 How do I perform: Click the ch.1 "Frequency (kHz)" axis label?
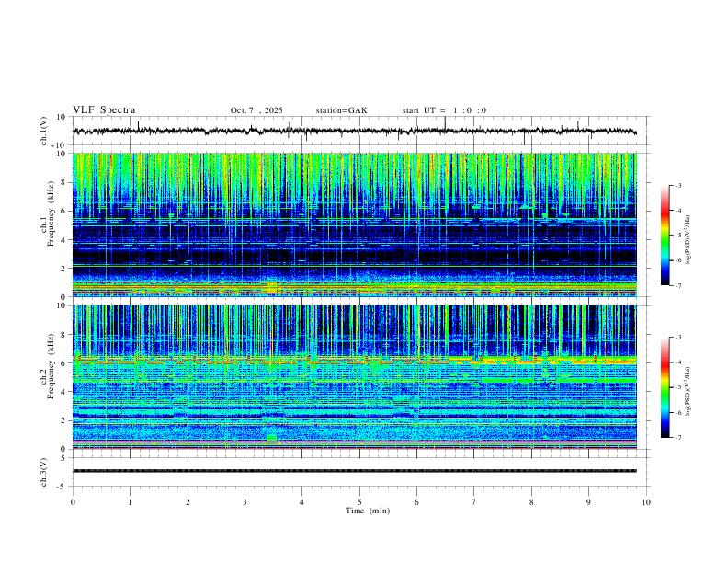coord(51,214)
